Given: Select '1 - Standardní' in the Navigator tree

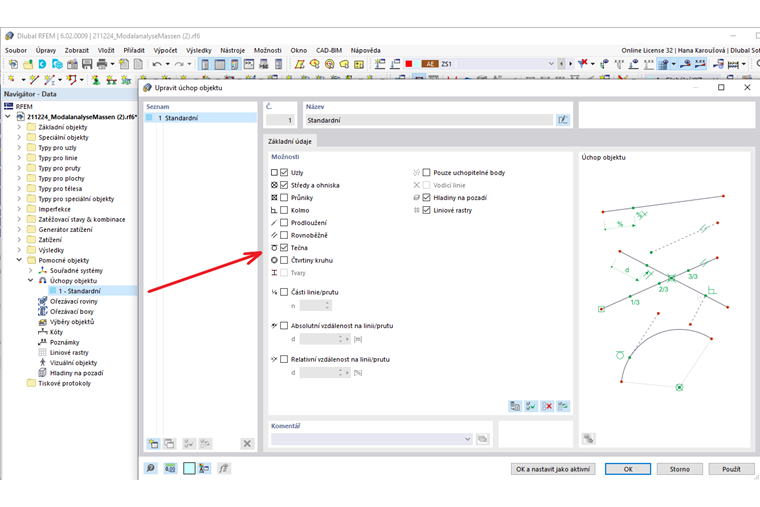Looking at the screenshot, I should 79,291.
